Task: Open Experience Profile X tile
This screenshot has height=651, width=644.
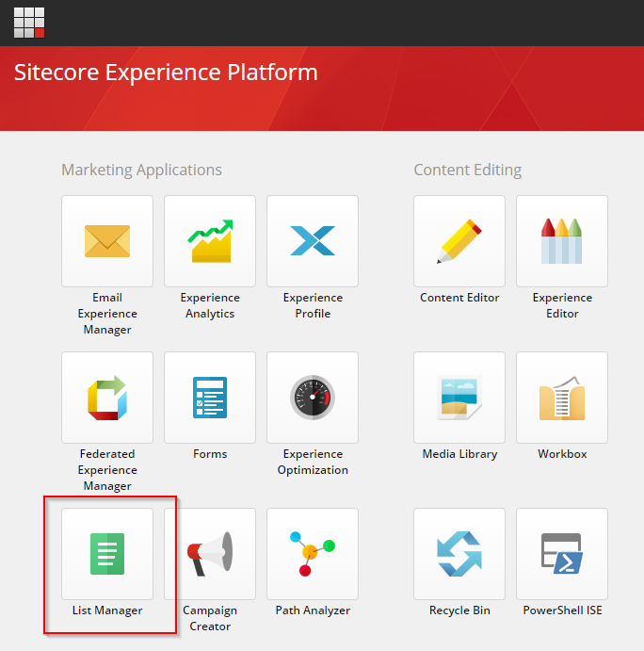Action: click(313, 241)
